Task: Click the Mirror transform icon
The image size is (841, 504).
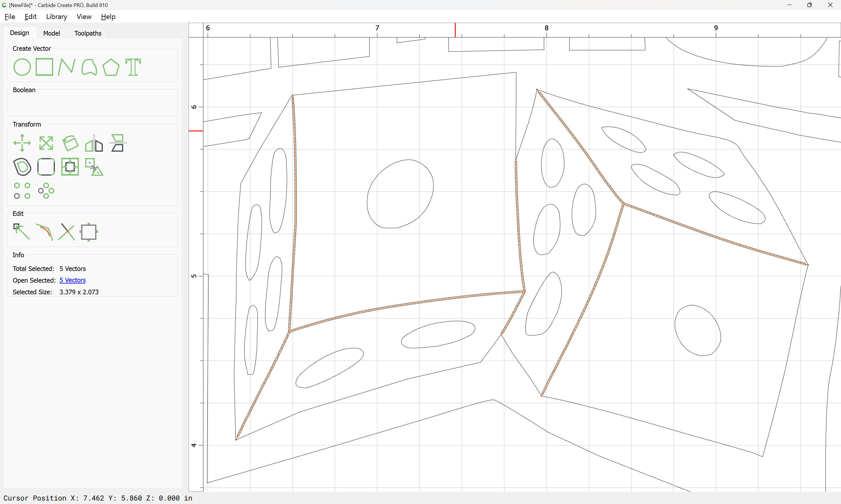Action: (94, 143)
